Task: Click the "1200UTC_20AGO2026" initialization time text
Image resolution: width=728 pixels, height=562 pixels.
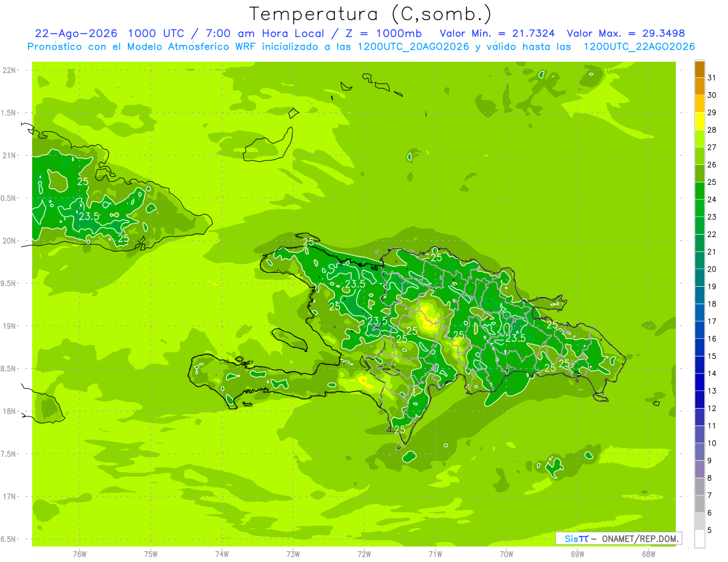Action: tap(414, 47)
